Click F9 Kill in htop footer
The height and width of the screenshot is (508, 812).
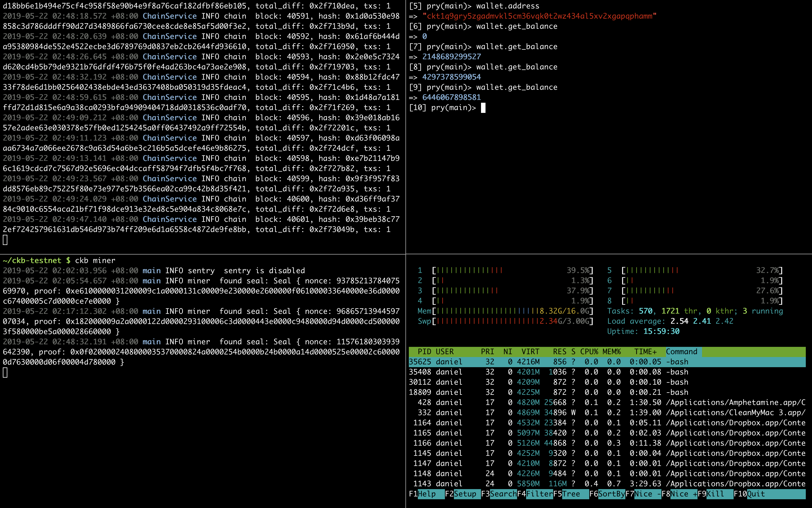pyautogui.click(x=715, y=494)
